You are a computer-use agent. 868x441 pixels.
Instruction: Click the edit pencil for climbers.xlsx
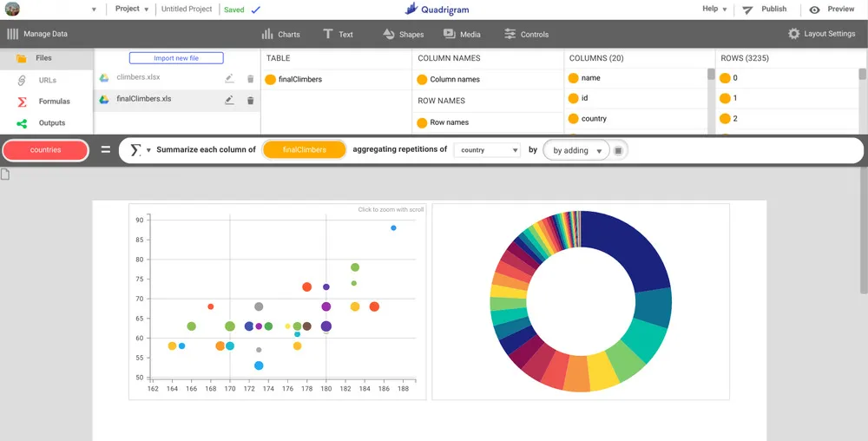tap(229, 78)
